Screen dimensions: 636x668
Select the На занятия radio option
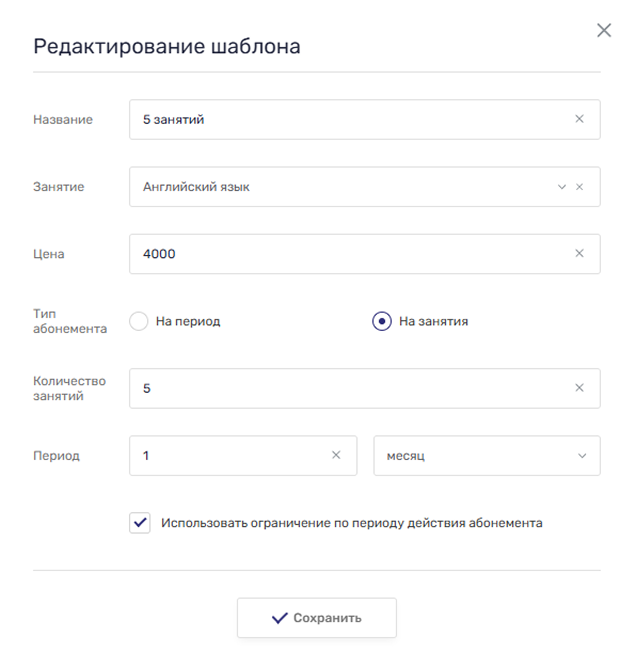tap(382, 321)
